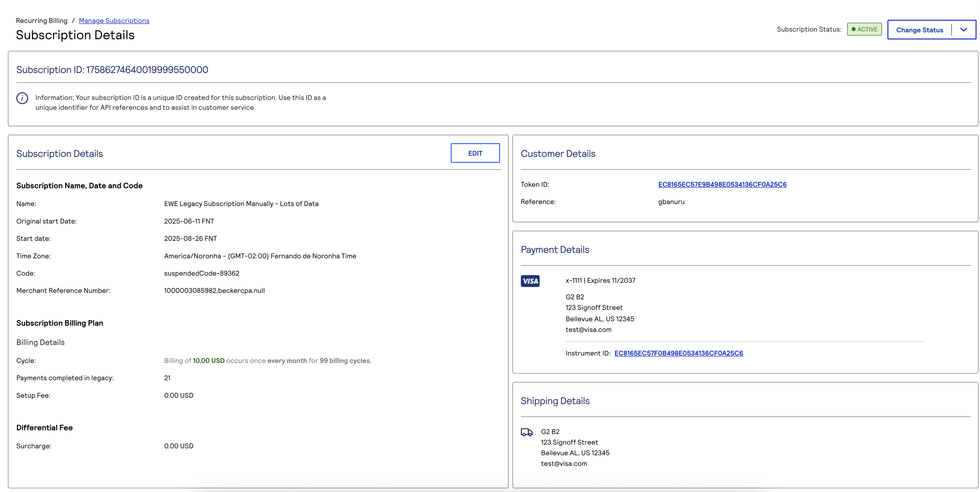Collapse the Subscription ID panel header
This screenshot has width=980, height=492.
[112, 70]
